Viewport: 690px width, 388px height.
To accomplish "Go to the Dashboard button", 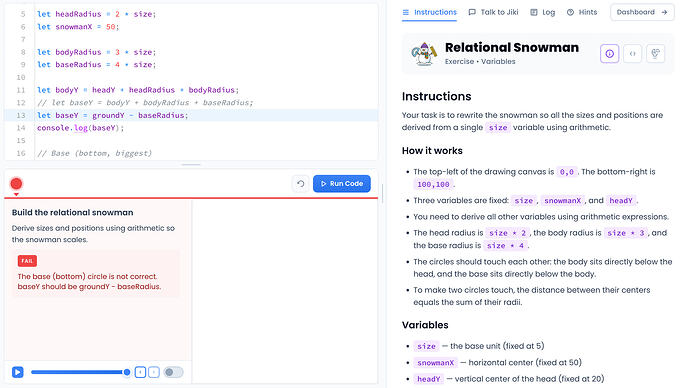I will [642, 12].
